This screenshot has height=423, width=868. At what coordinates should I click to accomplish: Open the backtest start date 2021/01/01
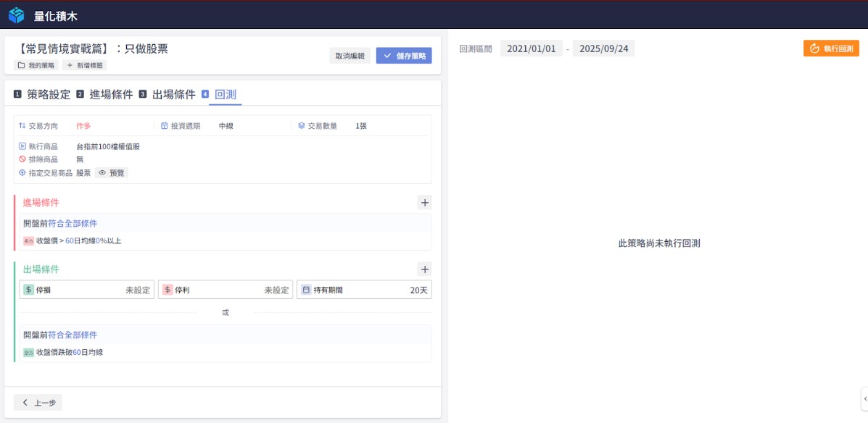click(531, 49)
